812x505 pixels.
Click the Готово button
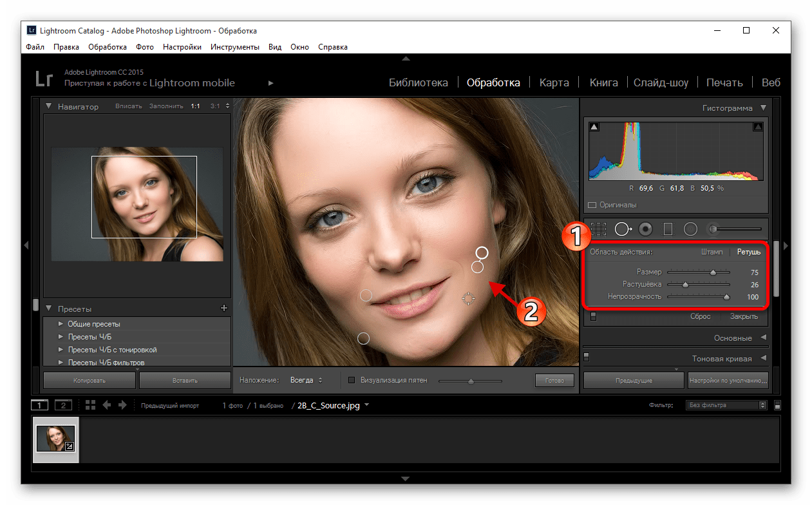click(x=554, y=381)
